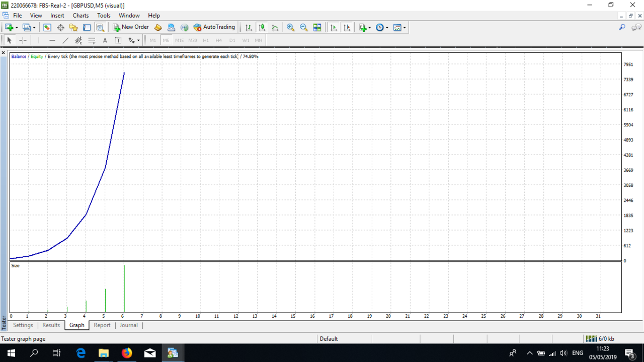
Task: Select the Text Label tool
Action: click(x=118, y=40)
